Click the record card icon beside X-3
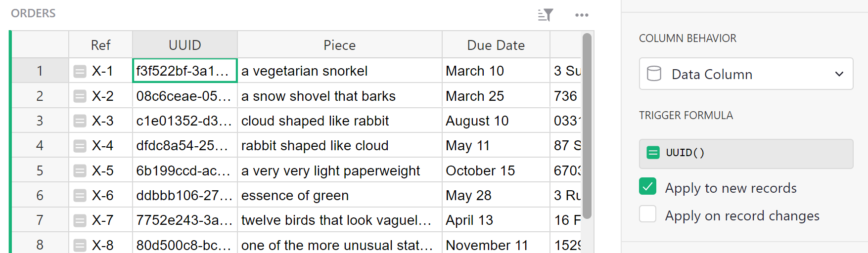Image resolution: width=868 pixels, height=253 pixels. 80,121
